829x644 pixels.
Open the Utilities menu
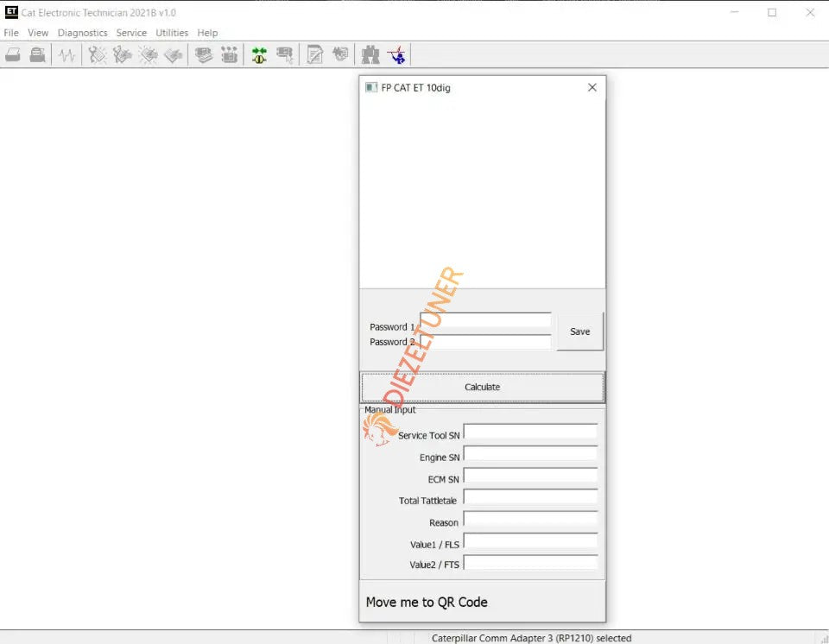pos(172,33)
